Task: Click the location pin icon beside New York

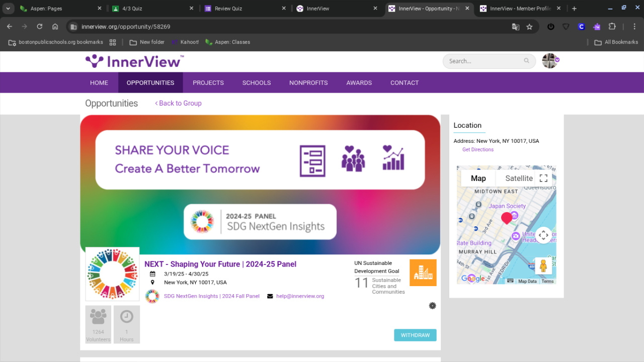Action: pos(152,283)
